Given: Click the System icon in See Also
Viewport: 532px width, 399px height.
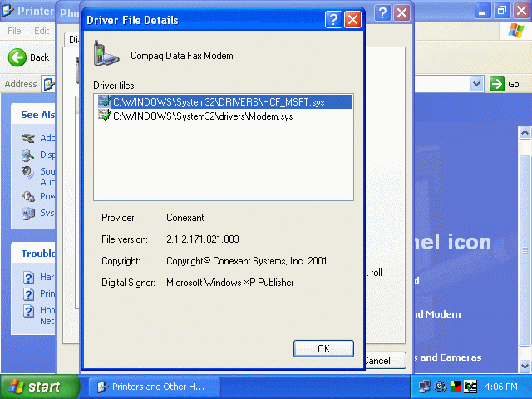Looking at the screenshot, I should 28,214.
